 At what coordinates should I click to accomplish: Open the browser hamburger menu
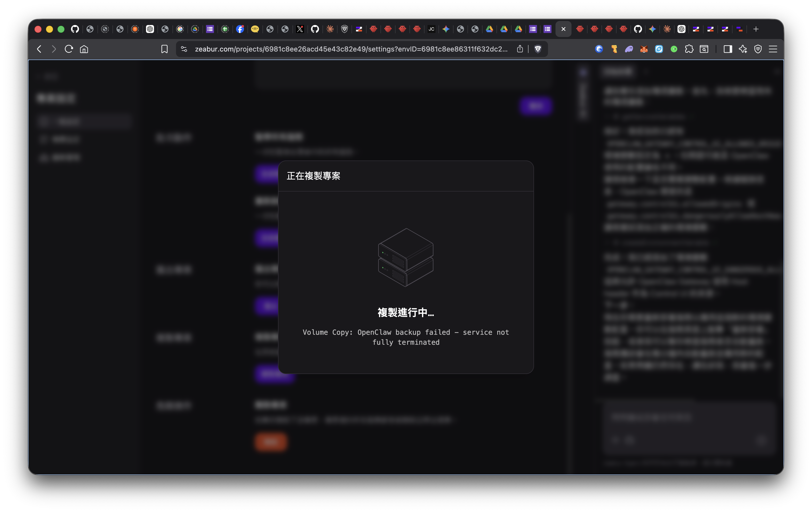[773, 49]
